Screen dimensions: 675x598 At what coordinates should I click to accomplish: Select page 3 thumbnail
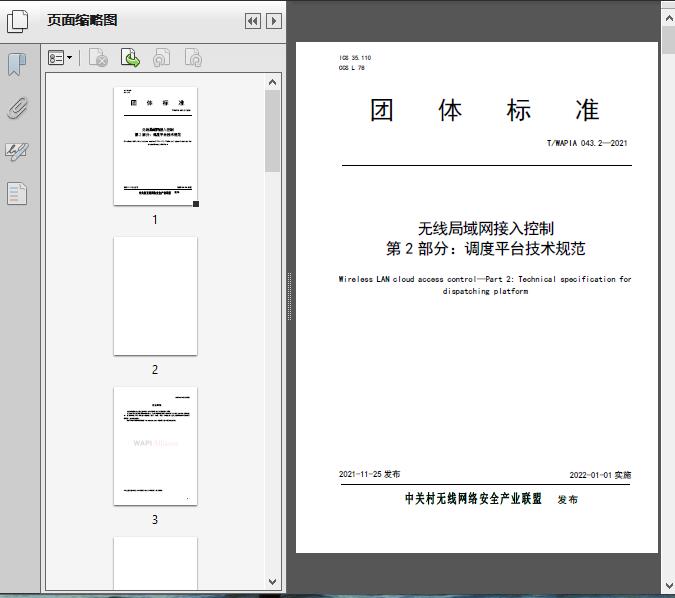tap(155, 446)
